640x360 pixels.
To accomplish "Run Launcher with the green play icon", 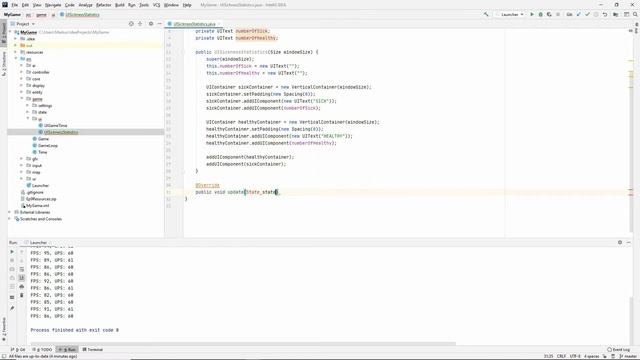I will (x=532, y=14).
